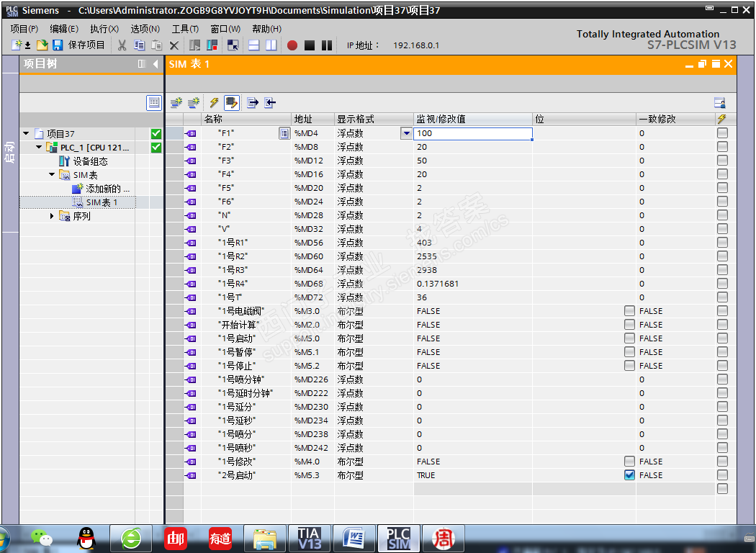Click second insert-row star icon in SIM toolbar
756x553 pixels.
tap(194, 103)
